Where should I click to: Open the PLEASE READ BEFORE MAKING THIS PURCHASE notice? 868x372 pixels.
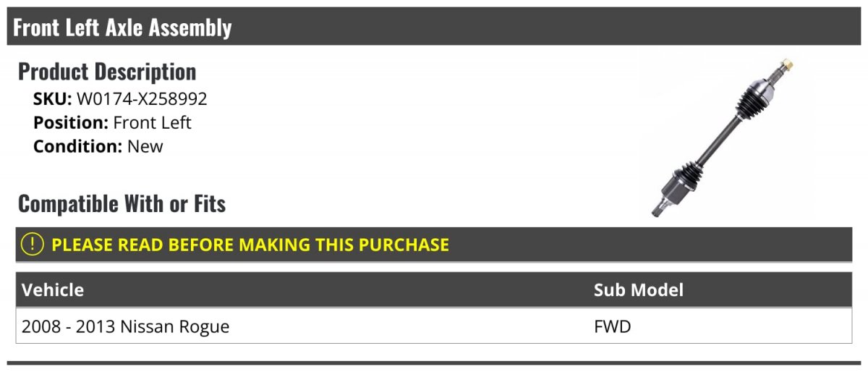[250, 245]
